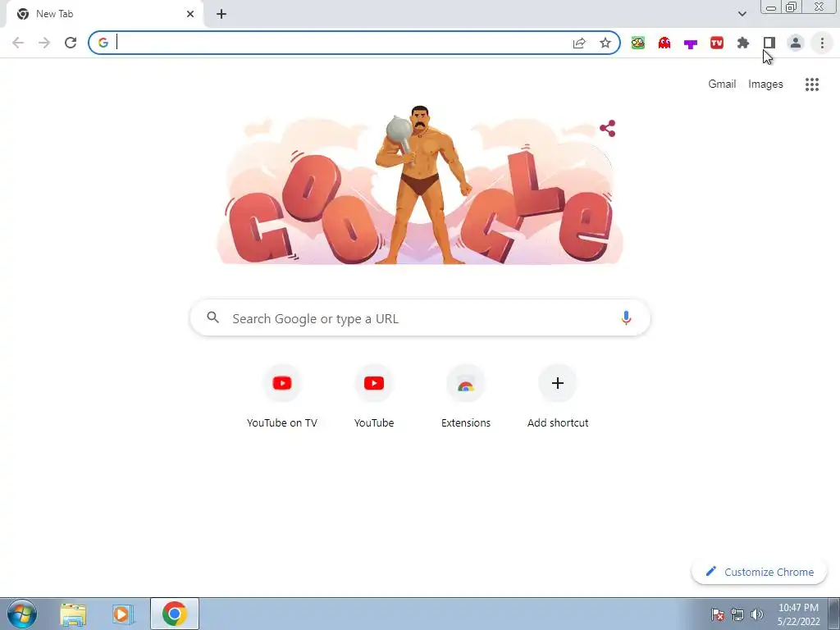Viewport: 840px width, 630px height.
Task: Bookmark this tab with the star icon
Action: point(605,43)
